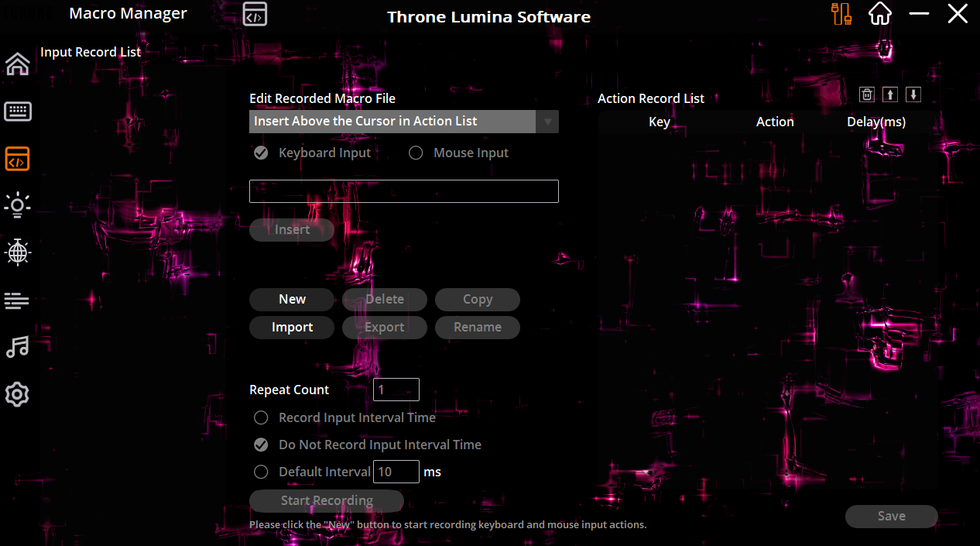Click the Macro Manager title text
Screen dimensions: 980x546
click(x=128, y=13)
